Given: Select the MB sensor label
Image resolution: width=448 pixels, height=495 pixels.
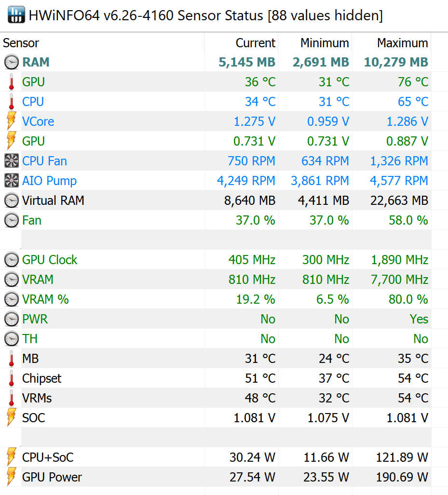Looking at the screenshot, I should 30,359.
